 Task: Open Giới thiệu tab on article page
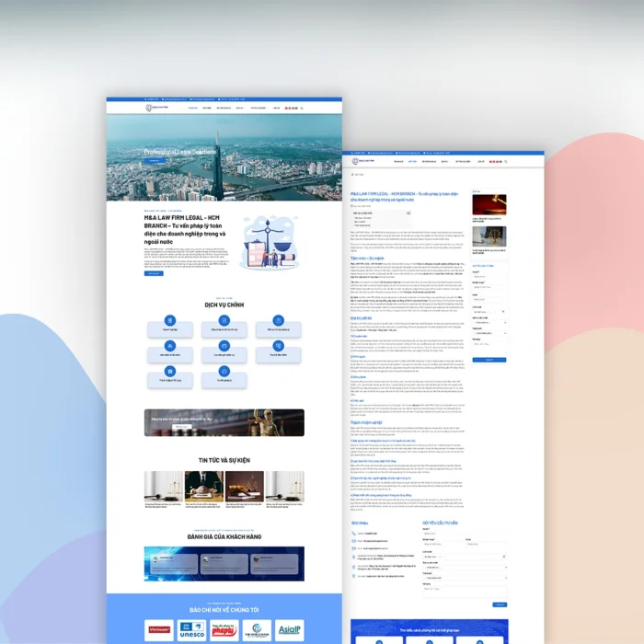click(x=413, y=161)
